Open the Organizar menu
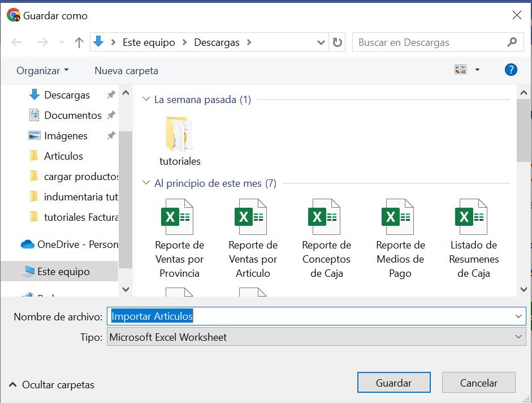 tap(42, 71)
